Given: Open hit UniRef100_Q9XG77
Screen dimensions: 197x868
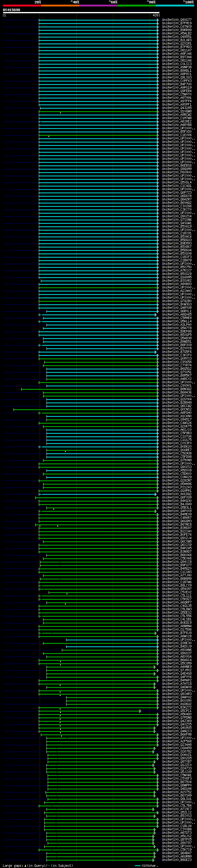Looking at the screenshot, I should click(x=177, y=20).
